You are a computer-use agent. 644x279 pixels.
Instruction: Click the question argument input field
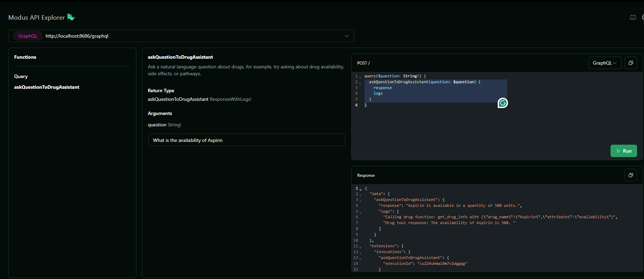pyautogui.click(x=246, y=140)
